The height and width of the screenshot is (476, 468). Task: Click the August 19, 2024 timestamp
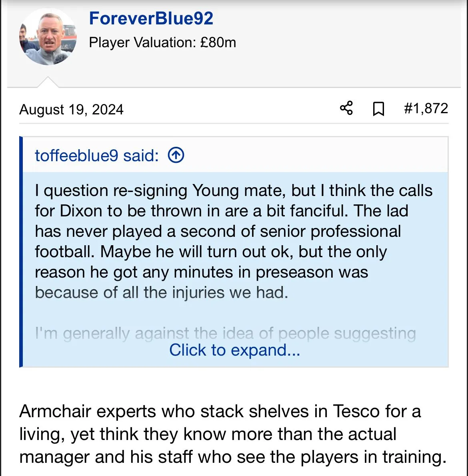tap(71, 110)
